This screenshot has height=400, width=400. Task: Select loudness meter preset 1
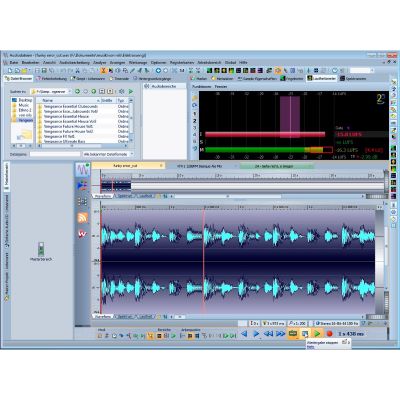coord(195,114)
